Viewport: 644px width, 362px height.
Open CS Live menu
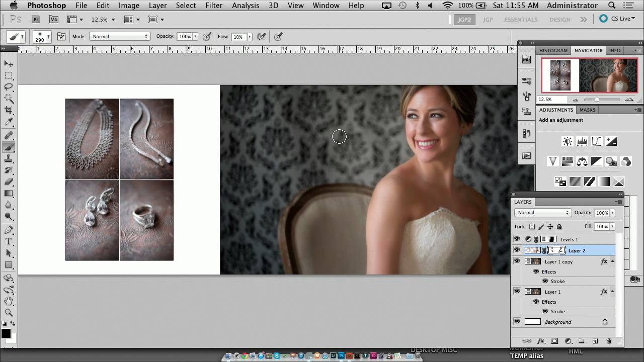click(617, 19)
